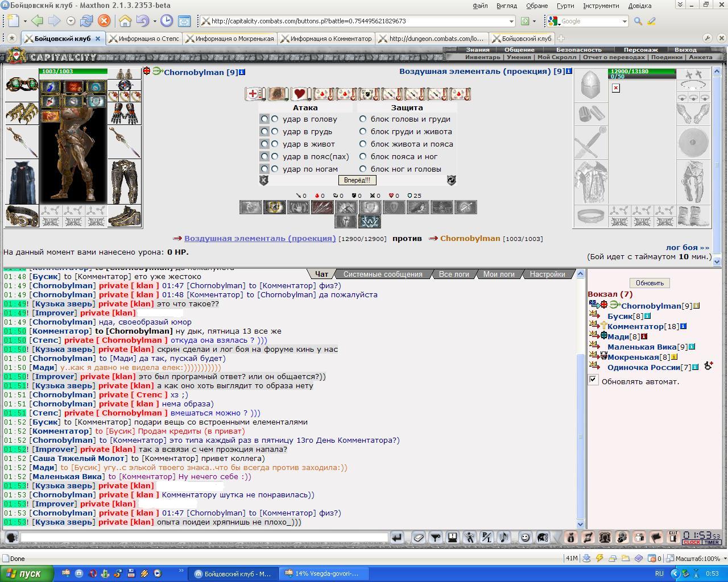Switch to the Мои логи chat tab
Viewport: 728px width, 582px height.
[499, 274]
